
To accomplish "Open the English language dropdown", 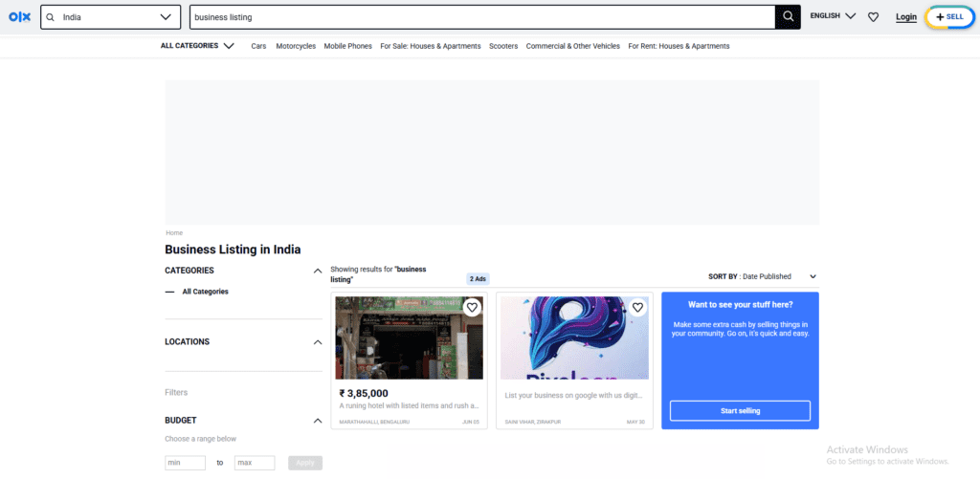I will (834, 16).
